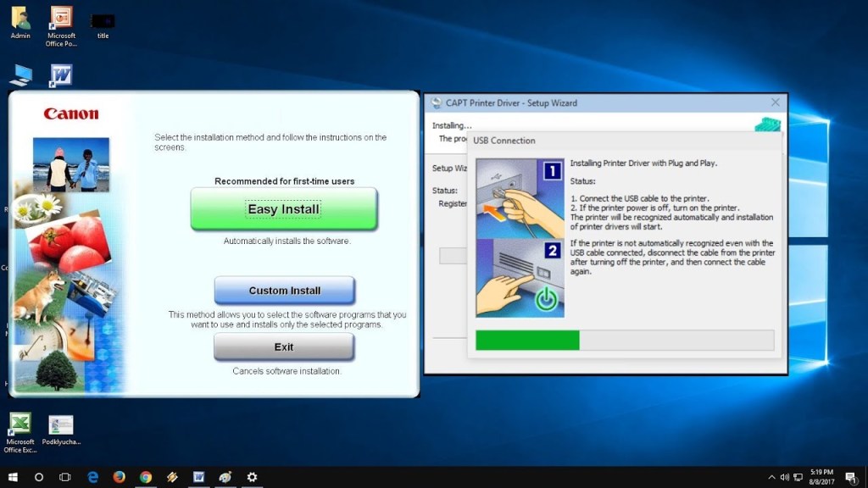Open Microsoft Office Excel desktop shortcut
Screen dimensions: 868x488
coord(20,424)
